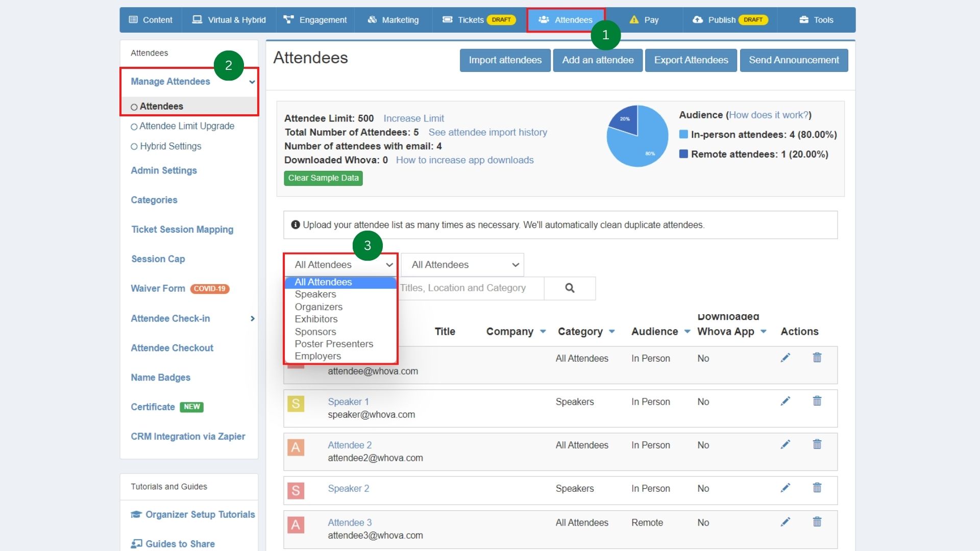Open the Increase Limit link

413,118
